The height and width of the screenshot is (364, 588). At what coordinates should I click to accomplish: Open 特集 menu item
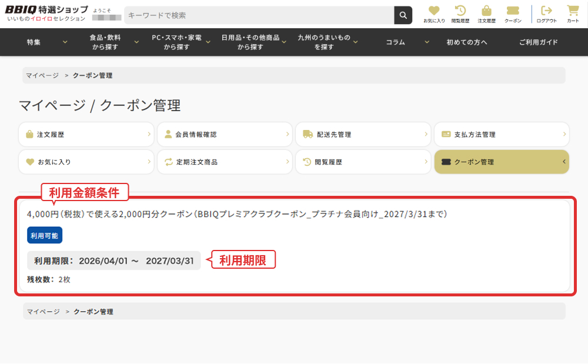(34, 42)
